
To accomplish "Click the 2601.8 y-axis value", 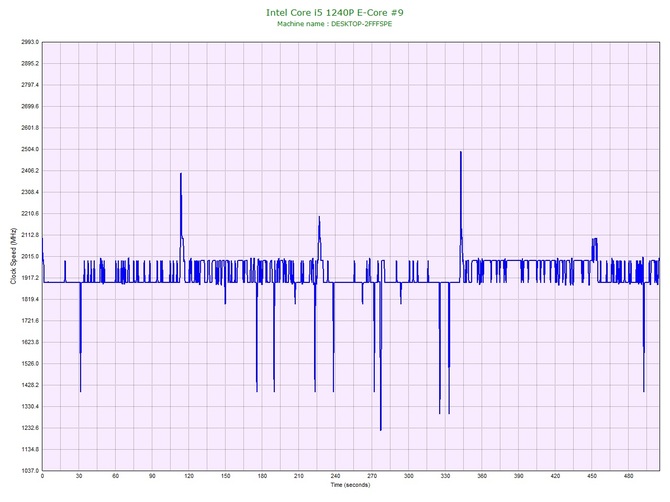I will tap(30, 128).
